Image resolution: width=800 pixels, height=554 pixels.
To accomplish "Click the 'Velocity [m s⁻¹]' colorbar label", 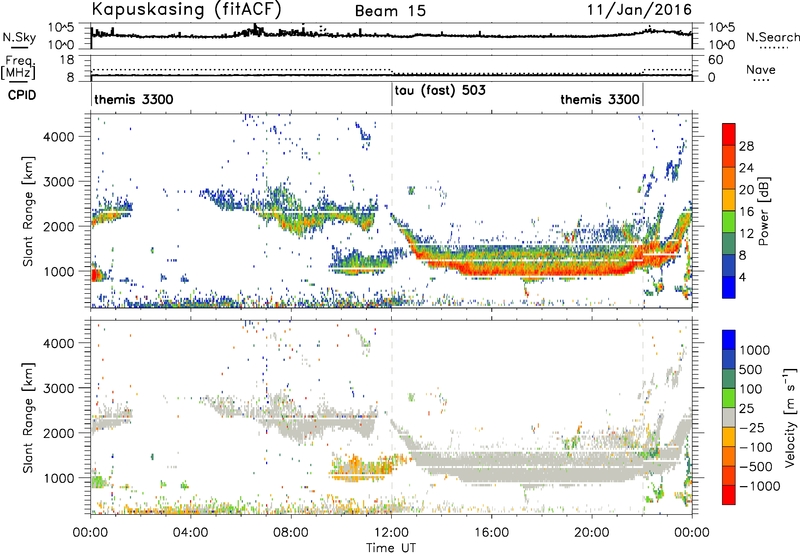I will [x=790, y=417].
